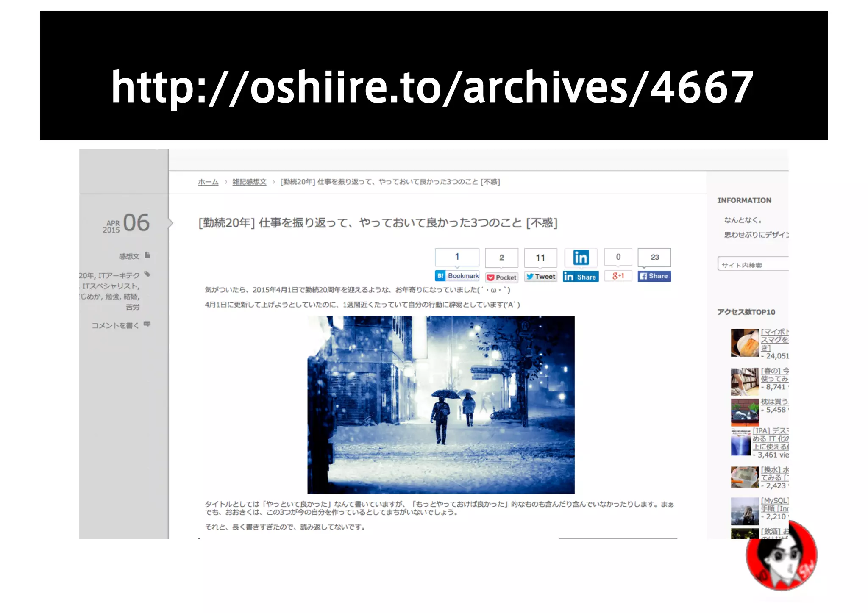
Task: Click the APR 2015 06 date badge
Action: [126, 223]
